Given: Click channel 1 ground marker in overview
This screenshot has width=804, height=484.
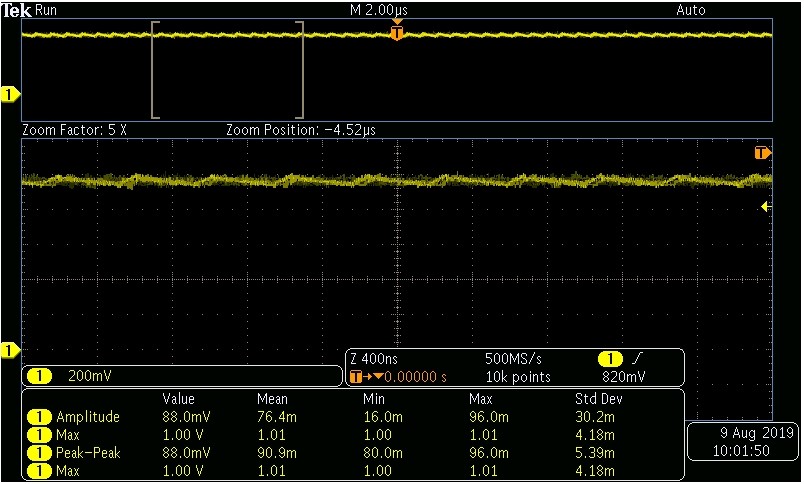Looking at the screenshot, I should coord(9,95).
